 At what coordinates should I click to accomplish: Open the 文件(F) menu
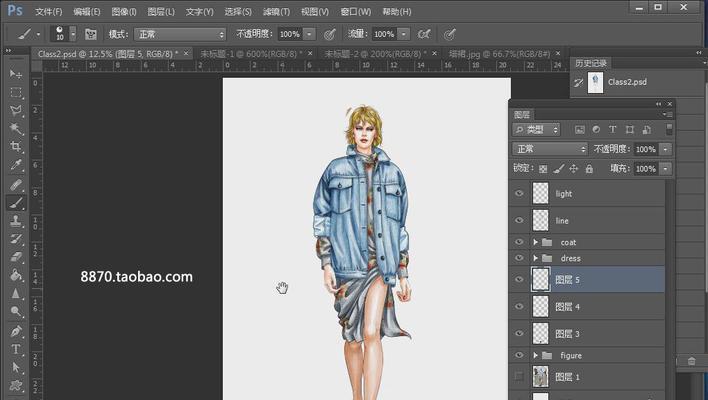48,12
